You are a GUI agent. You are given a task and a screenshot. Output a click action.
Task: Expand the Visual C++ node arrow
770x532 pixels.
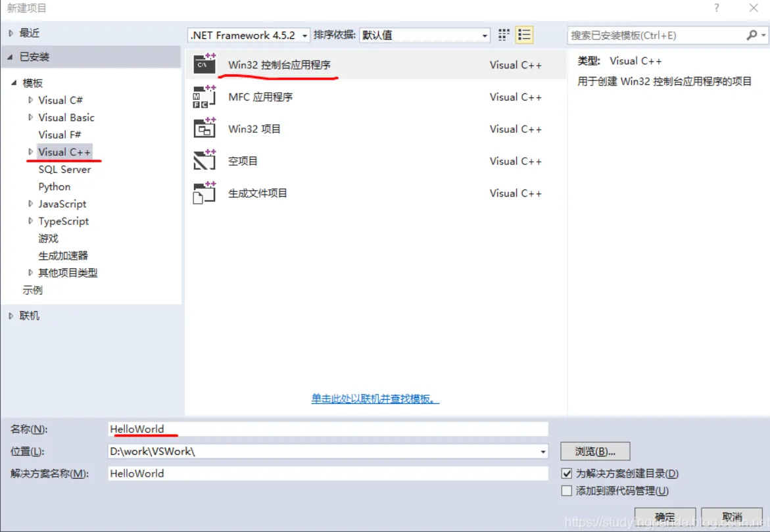click(x=30, y=152)
